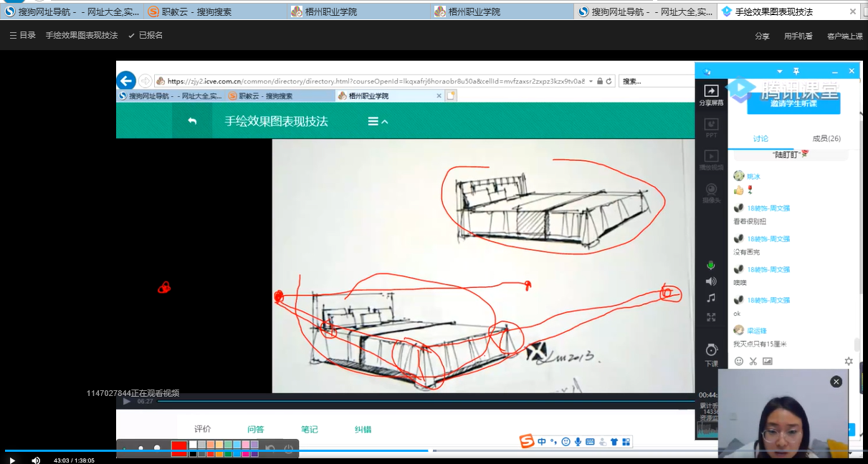Screen dimensions: 868x464
Task: Expand the dropdown arrow on the classroom title bar
Action: (x=780, y=71)
